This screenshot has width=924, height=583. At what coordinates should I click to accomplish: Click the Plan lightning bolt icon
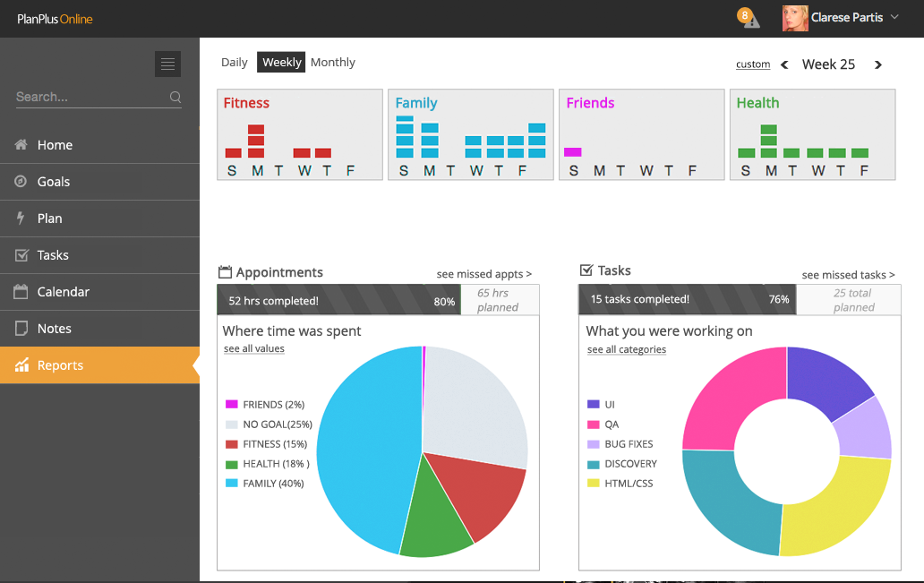[x=21, y=219]
